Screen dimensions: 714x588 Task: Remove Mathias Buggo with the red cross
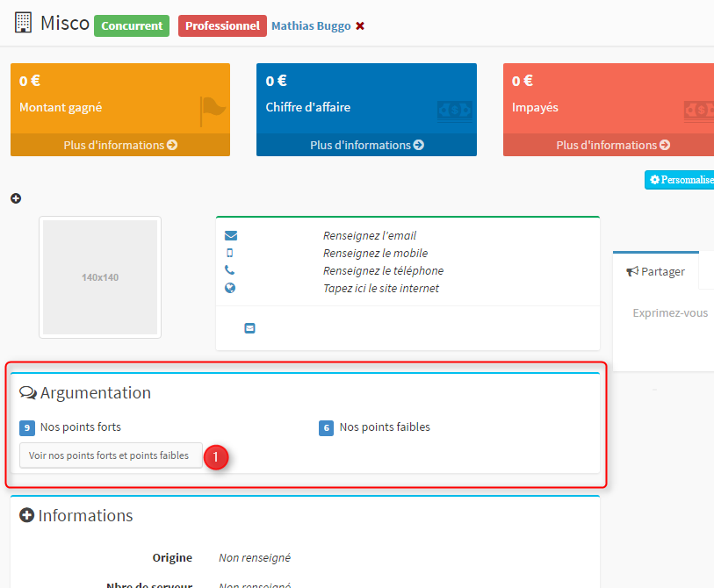(360, 26)
